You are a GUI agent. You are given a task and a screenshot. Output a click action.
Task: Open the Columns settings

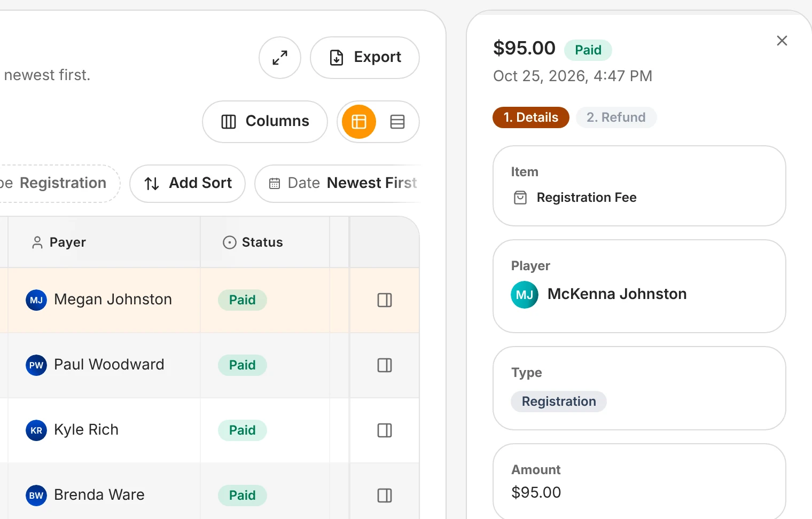coord(265,122)
